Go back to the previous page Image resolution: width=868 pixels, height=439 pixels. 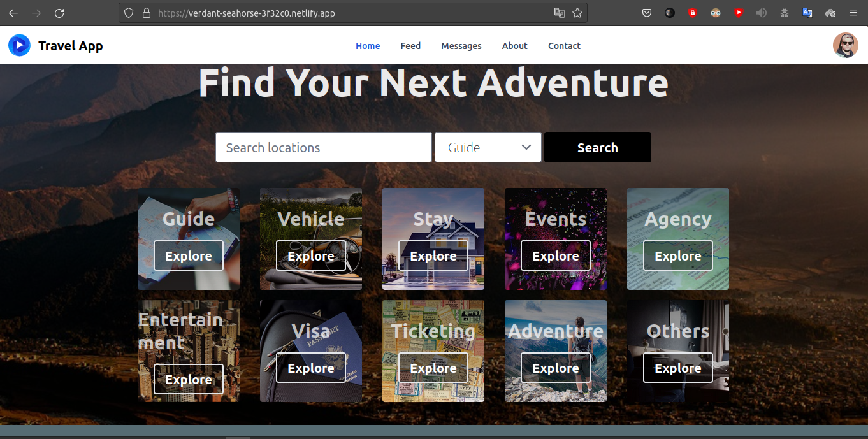tap(13, 13)
